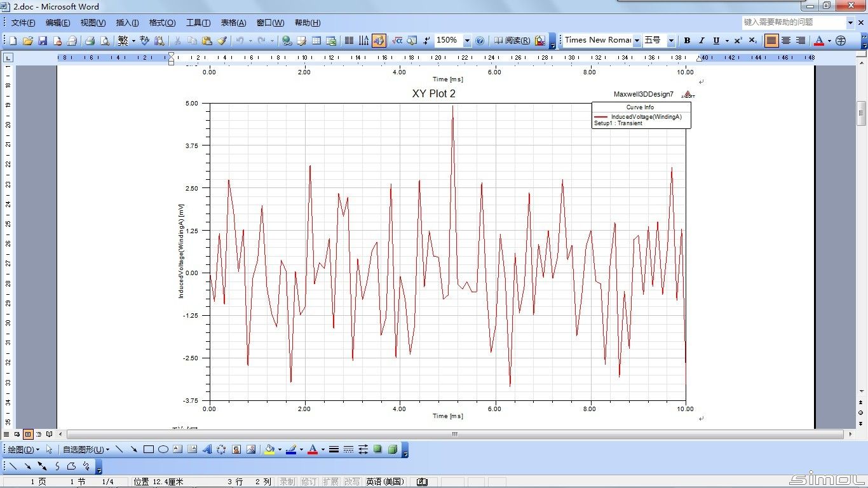The image size is (868, 488).
Task: Open the 插入(I) menu
Action: (x=127, y=23)
